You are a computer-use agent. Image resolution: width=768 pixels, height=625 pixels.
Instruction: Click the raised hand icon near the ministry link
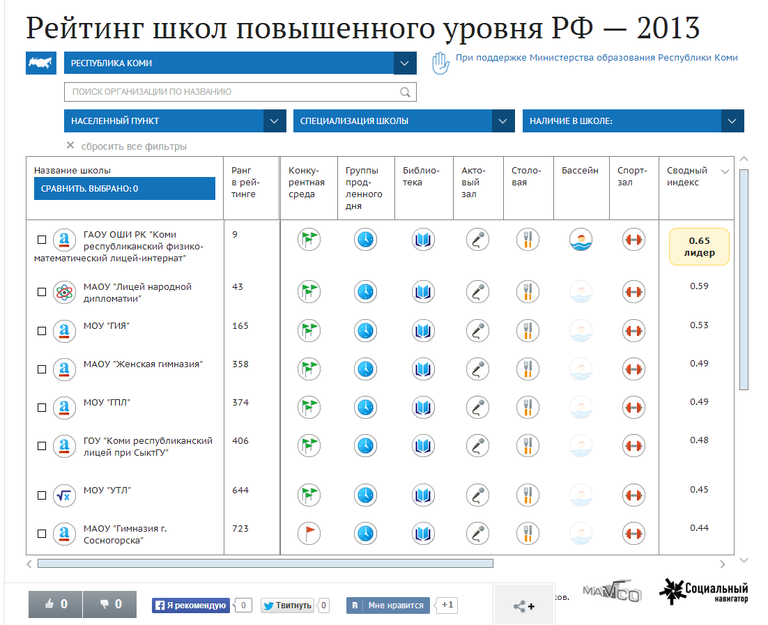pyautogui.click(x=440, y=63)
